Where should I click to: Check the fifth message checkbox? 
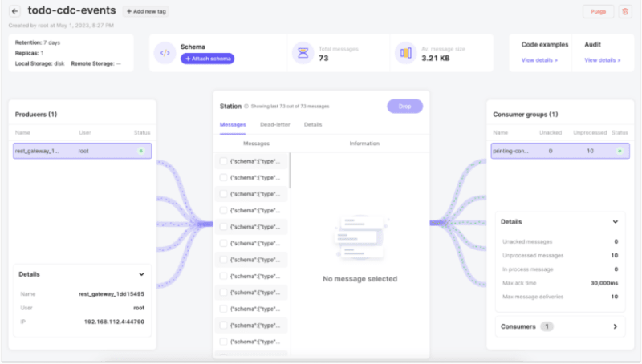click(x=223, y=227)
